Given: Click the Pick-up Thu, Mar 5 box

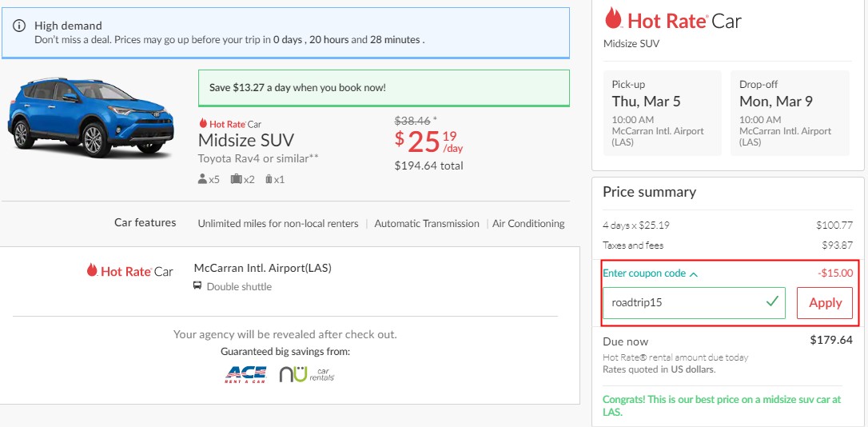Looking at the screenshot, I should pyautogui.click(x=663, y=113).
